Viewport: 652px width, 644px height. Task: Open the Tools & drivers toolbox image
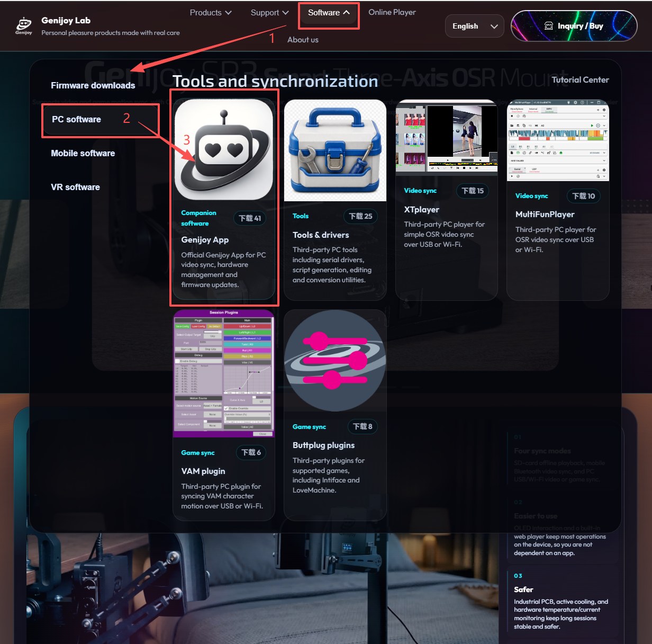pyautogui.click(x=335, y=150)
